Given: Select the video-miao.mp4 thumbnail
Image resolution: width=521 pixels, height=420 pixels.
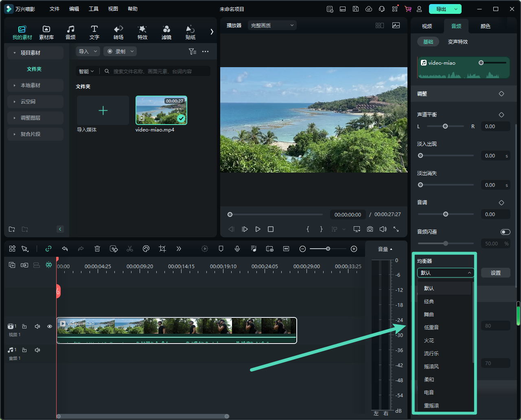Looking at the screenshot, I should [161, 110].
